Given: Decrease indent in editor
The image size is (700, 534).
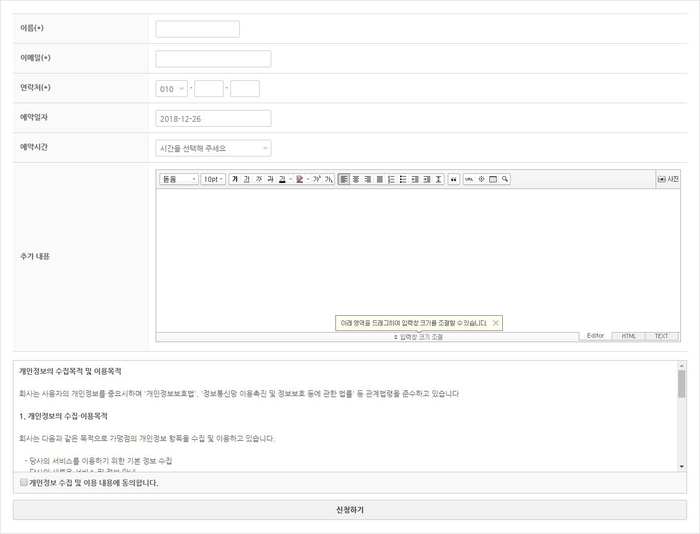Looking at the screenshot, I should (x=415, y=179).
